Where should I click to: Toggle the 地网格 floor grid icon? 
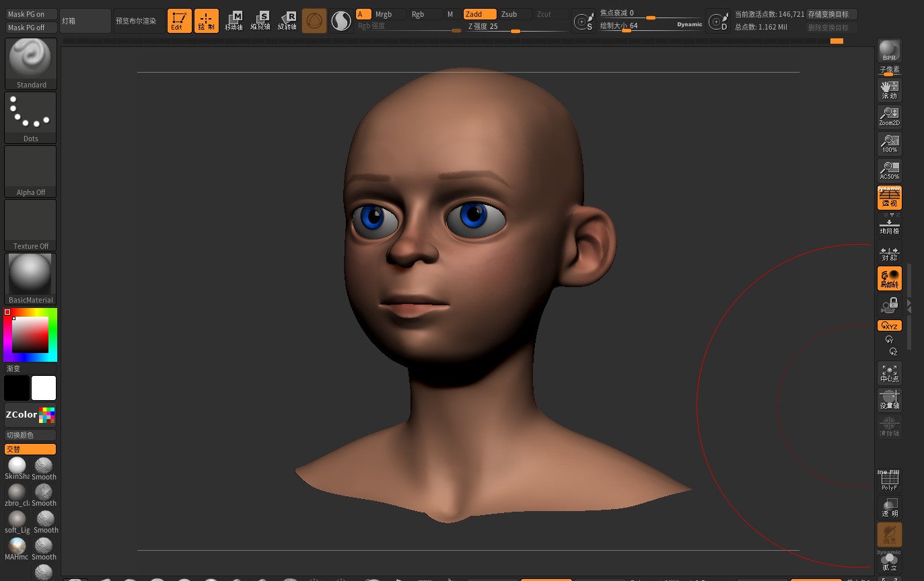pos(890,225)
